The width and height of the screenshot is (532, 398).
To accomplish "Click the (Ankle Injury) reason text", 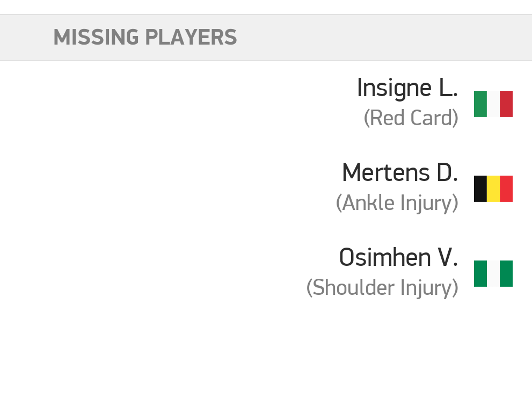I will pyautogui.click(x=397, y=203).
